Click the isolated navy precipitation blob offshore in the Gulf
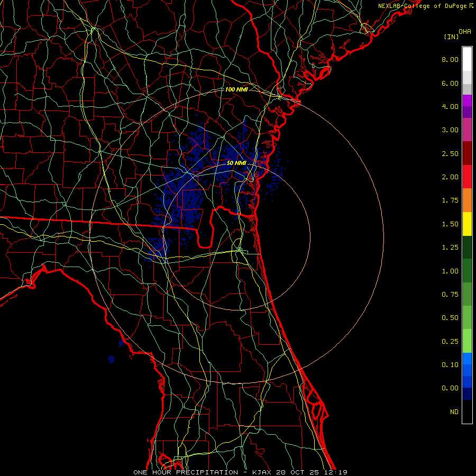Viewport: 476px width, 476px height. click(x=111, y=359)
